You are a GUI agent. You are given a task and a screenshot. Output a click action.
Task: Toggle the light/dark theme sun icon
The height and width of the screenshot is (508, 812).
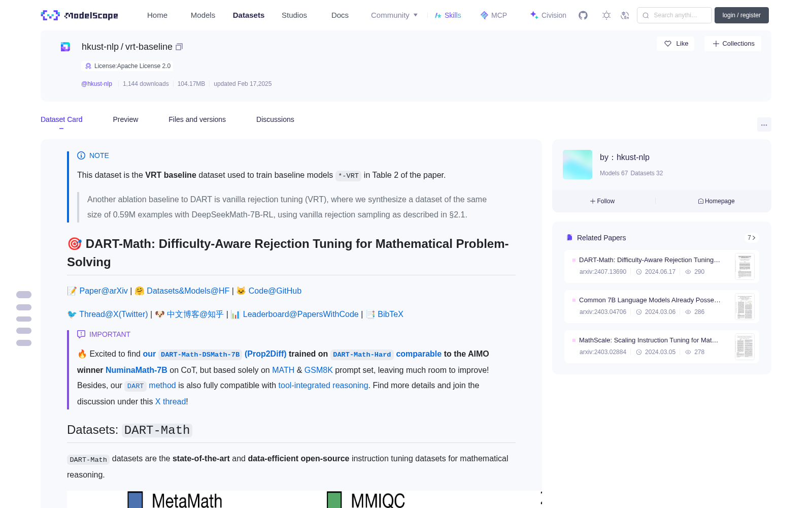pos(606,15)
